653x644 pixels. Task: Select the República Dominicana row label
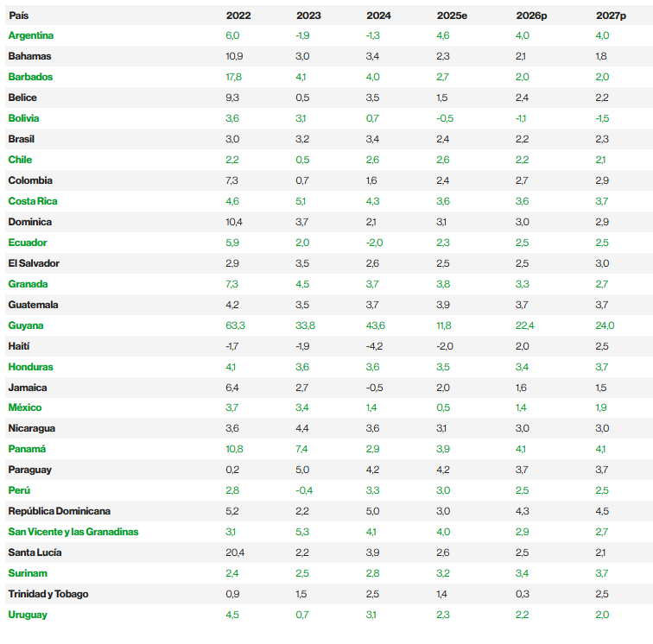pos(60,511)
